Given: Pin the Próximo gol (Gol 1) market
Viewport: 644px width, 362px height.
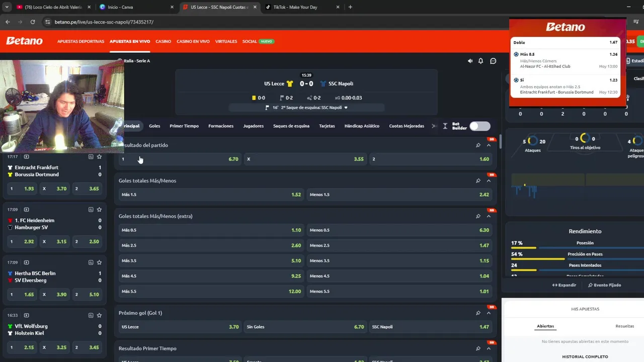Looking at the screenshot, I should coord(478,313).
